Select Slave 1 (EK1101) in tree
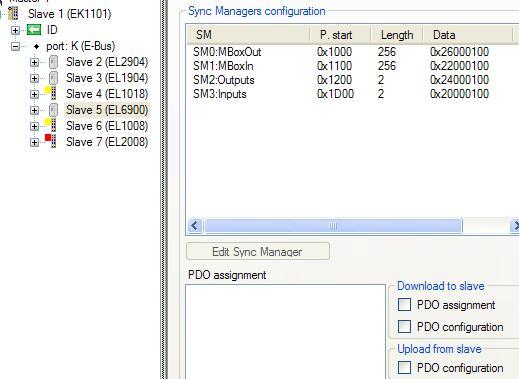The width and height of the screenshot is (519, 379). [69, 14]
